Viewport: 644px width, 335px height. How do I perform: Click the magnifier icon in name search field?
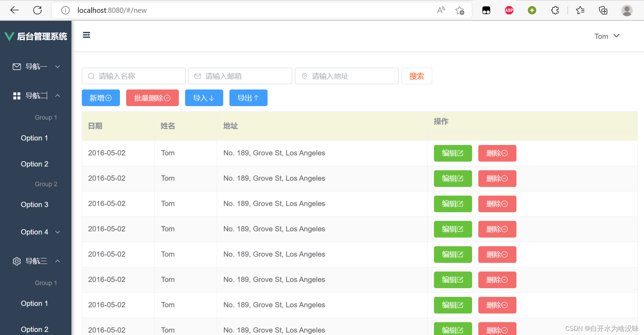point(91,76)
